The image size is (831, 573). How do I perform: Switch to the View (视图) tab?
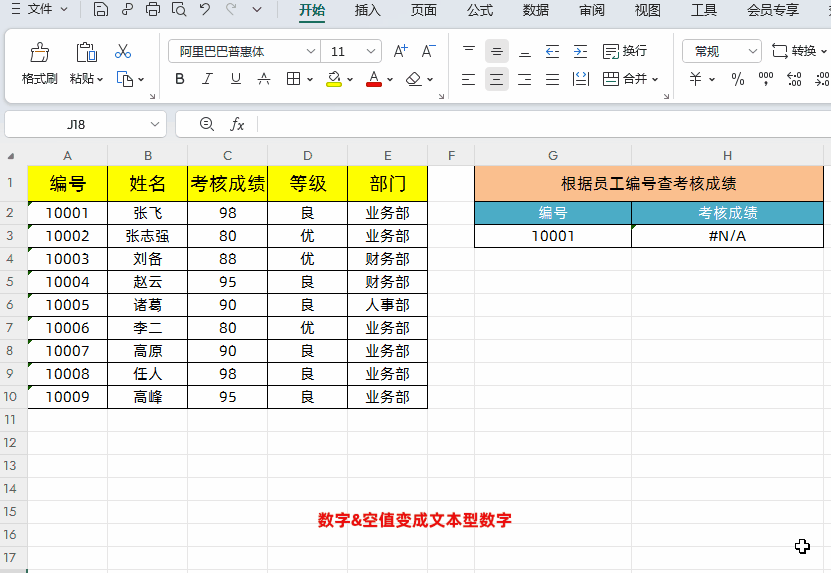point(648,10)
